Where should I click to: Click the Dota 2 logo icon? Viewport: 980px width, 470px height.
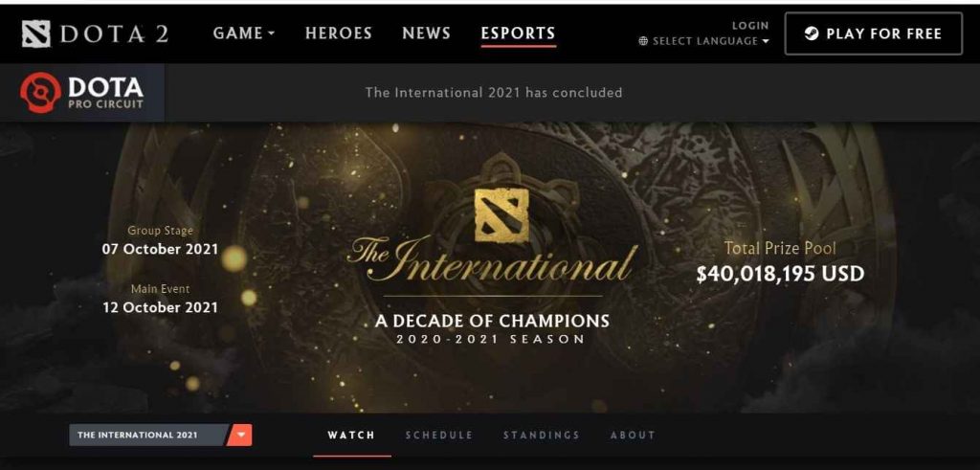(x=35, y=34)
